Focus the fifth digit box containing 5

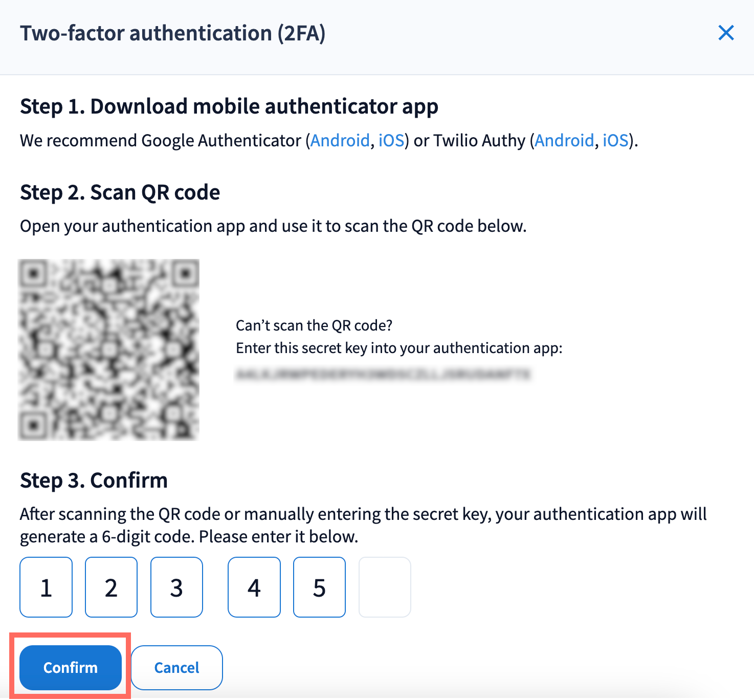pos(319,587)
